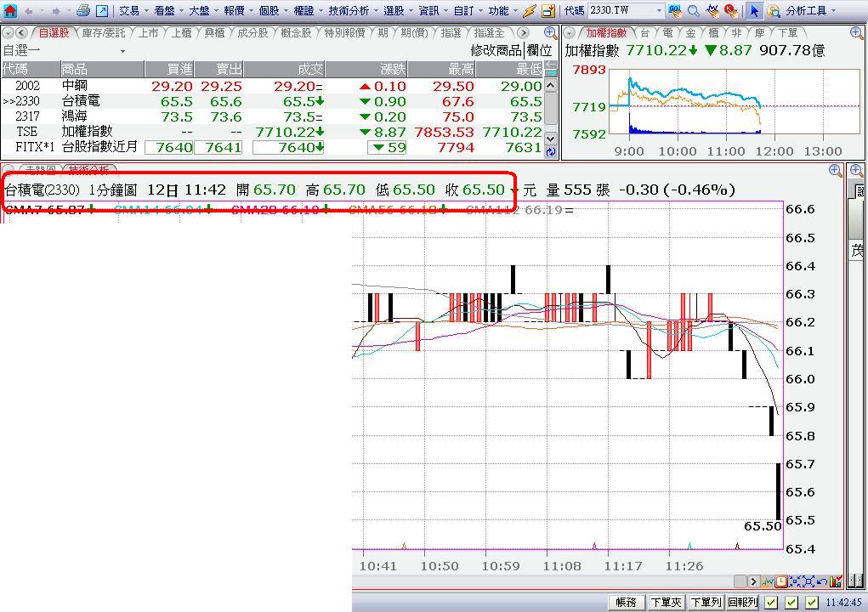Screen dimensions: 868x612
Task: Click the symbol lookup icon after code box
Action: click(x=675, y=10)
